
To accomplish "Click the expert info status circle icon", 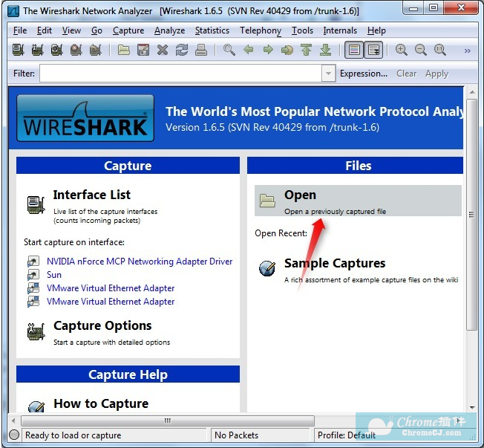I will [x=14, y=435].
